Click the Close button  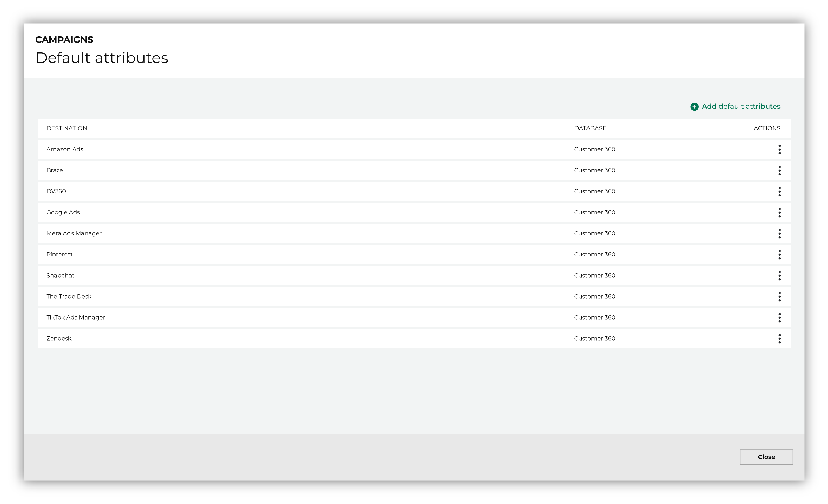766,457
